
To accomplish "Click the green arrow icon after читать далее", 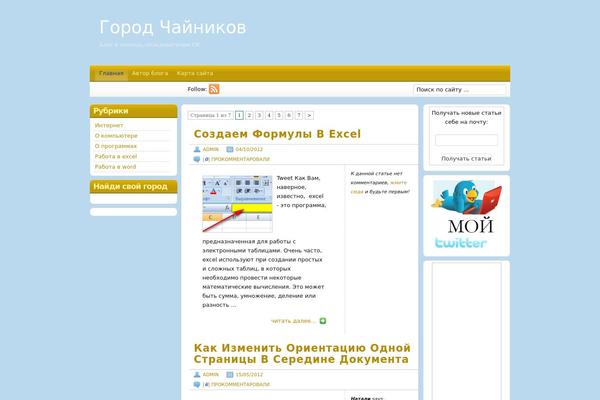I will click(x=323, y=321).
